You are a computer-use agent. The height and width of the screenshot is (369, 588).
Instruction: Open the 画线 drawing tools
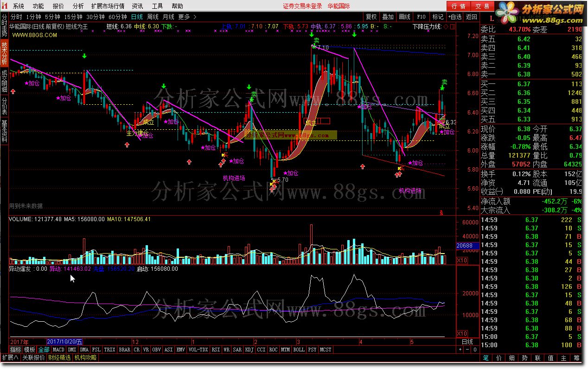tap(405, 17)
